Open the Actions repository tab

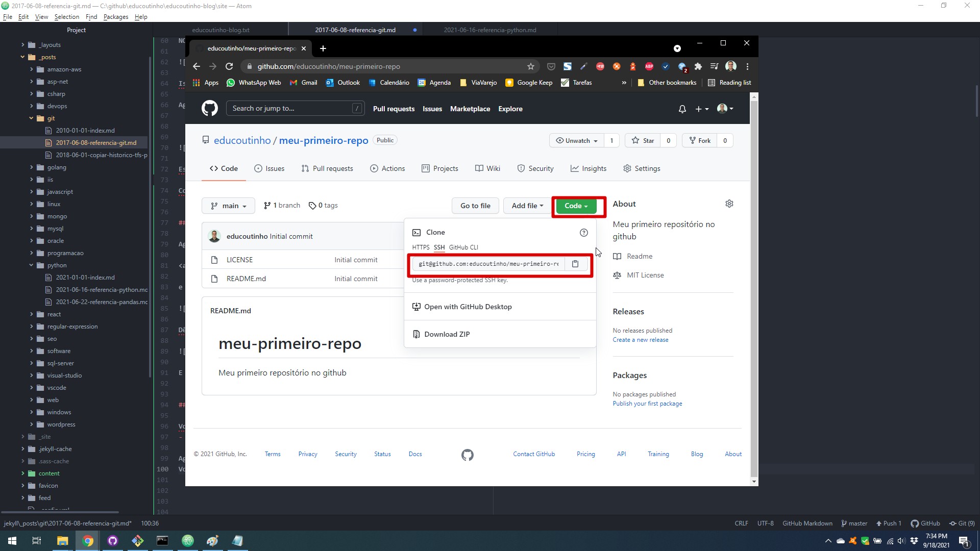tap(387, 169)
